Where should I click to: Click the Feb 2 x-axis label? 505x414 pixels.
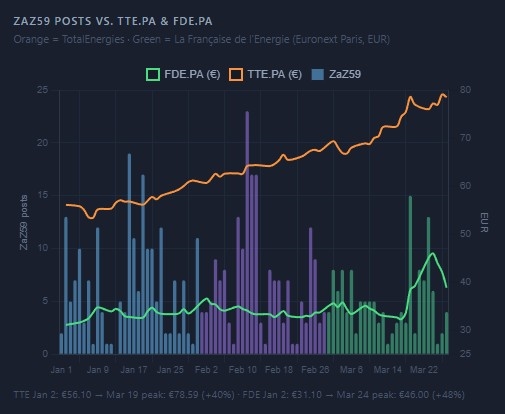click(206, 370)
